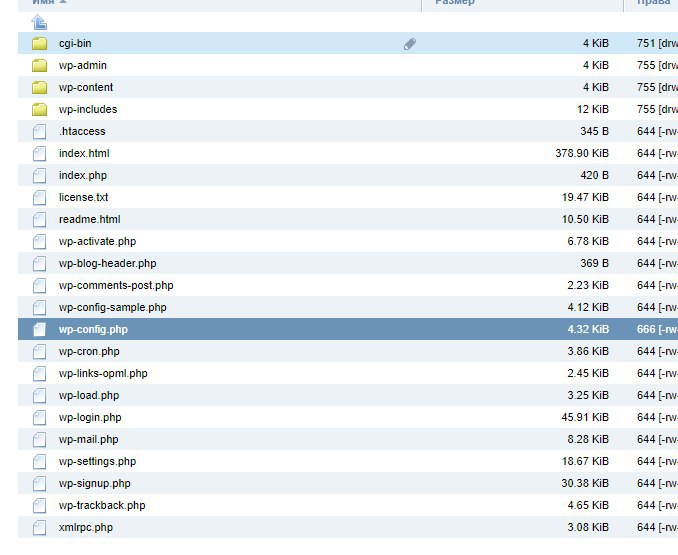
Task: Click the wp-config-sample.php file icon
Action: click(39, 308)
